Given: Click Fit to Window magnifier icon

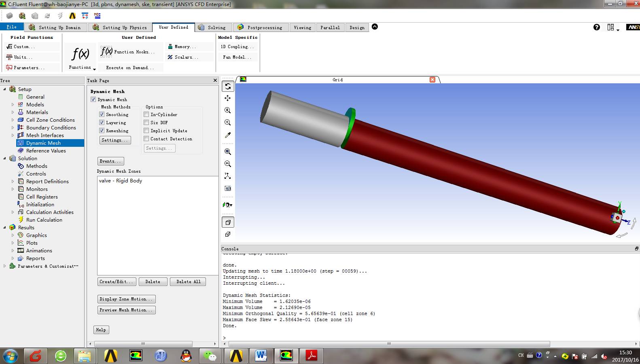Looking at the screenshot, I should [x=228, y=152].
